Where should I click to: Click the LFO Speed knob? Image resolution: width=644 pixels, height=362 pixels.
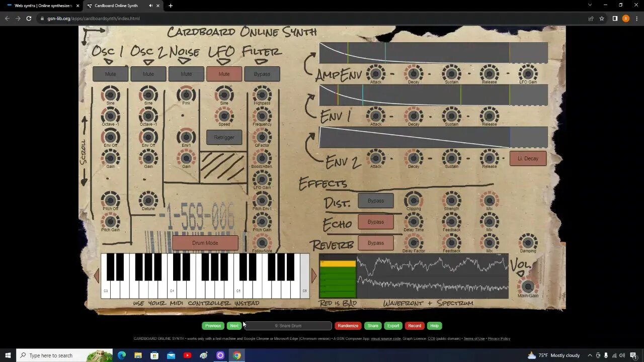tap(224, 116)
